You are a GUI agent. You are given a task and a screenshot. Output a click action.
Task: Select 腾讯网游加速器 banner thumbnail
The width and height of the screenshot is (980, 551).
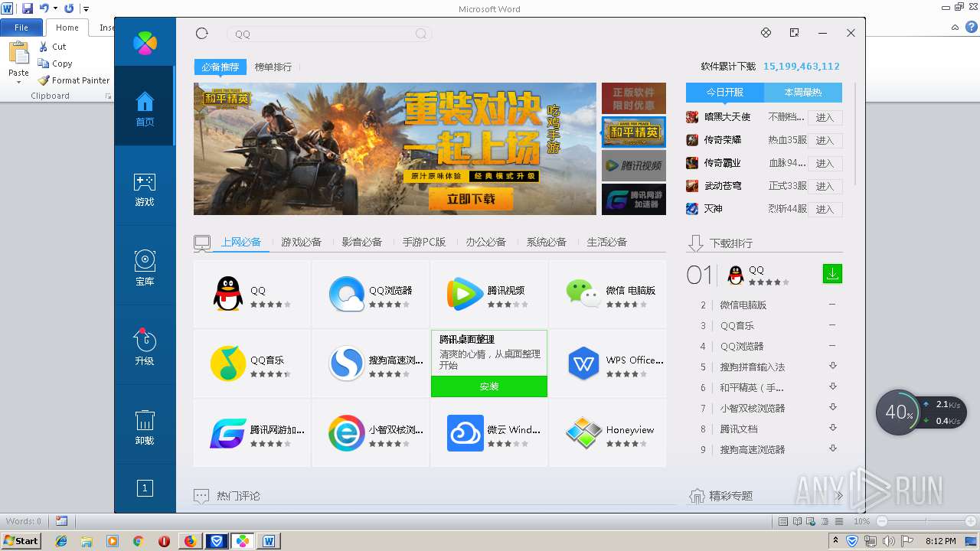click(x=634, y=199)
